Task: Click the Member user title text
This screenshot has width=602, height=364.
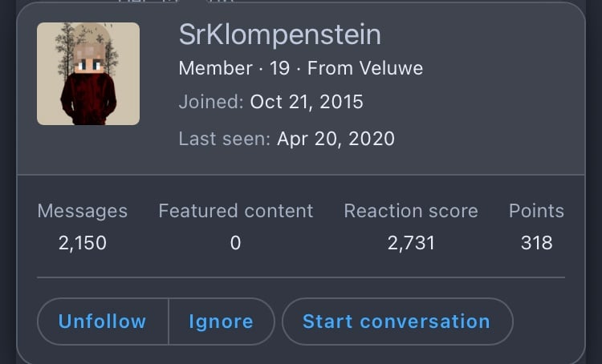Action: tap(216, 68)
